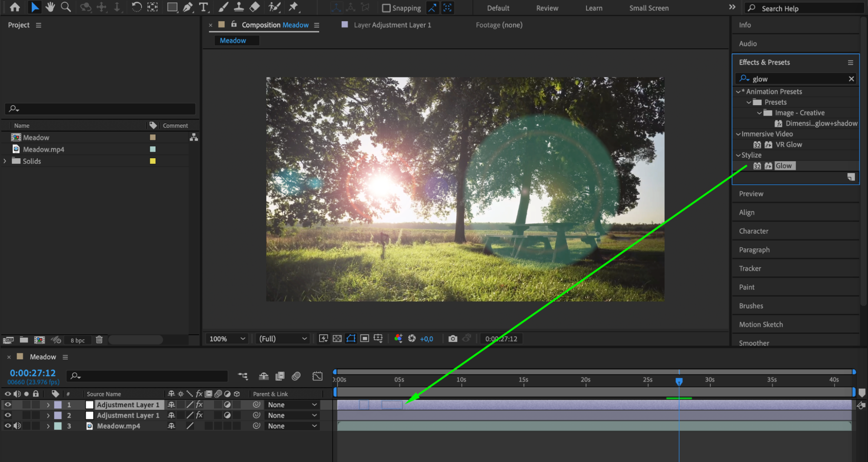Open the 100% magnification dropdown
The height and width of the screenshot is (462, 868).
coord(227,339)
